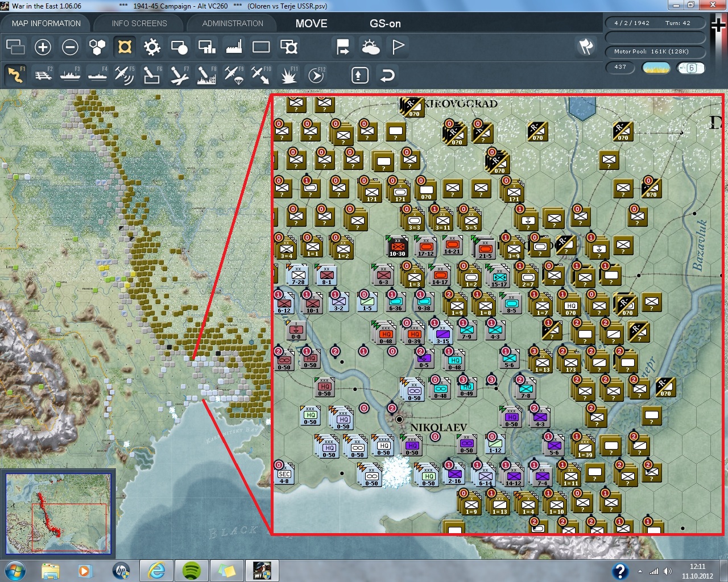Select the F5 Air recon mode icon
Viewport: 728px width, 582px height.
click(x=124, y=75)
